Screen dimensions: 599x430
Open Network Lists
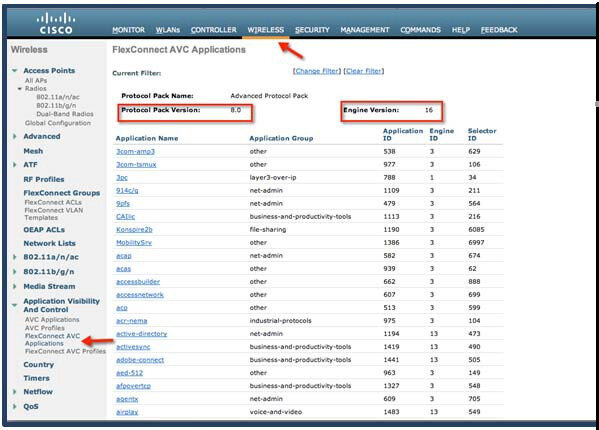coord(49,243)
